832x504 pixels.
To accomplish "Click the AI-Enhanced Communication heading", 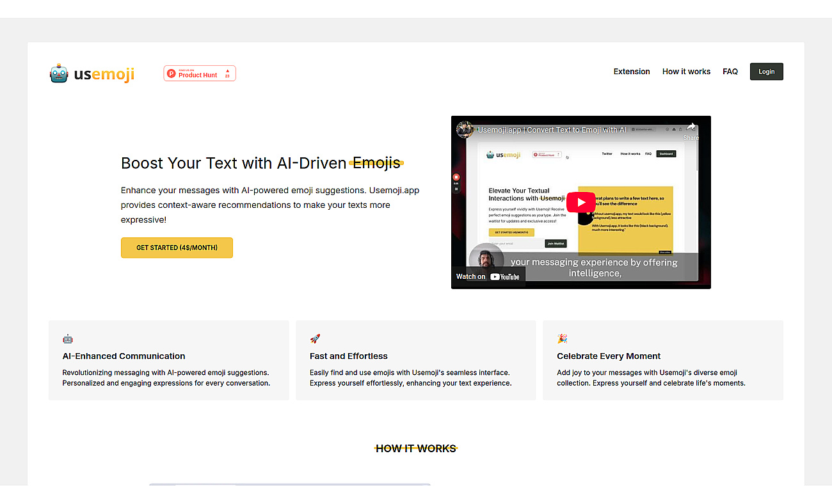I will click(124, 356).
